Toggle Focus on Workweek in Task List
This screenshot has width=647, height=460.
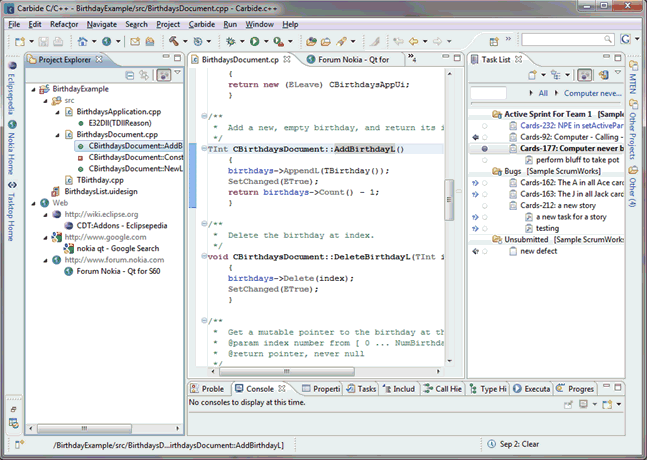coord(585,75)
